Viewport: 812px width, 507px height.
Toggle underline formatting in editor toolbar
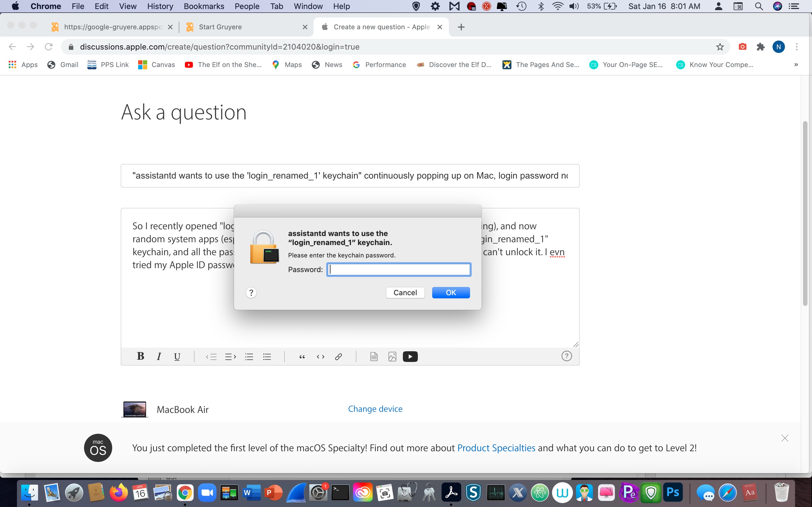pyautogui.click(x=177, y=356)
